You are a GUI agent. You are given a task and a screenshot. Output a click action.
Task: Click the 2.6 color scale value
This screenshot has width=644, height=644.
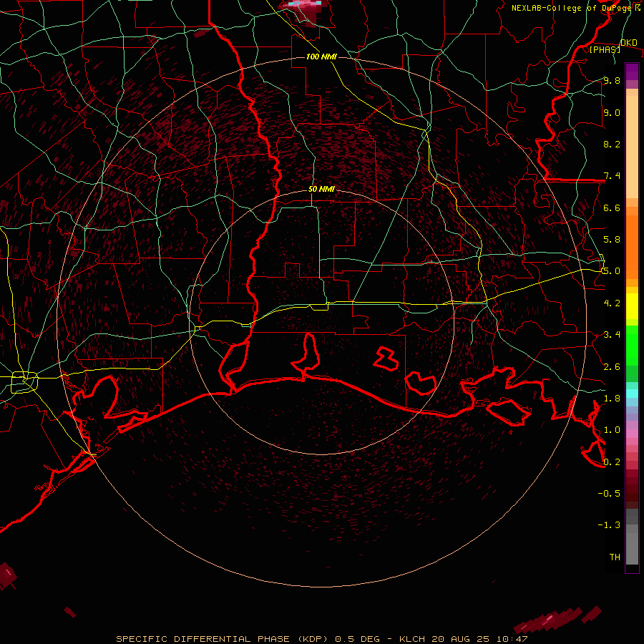[612, 367]
